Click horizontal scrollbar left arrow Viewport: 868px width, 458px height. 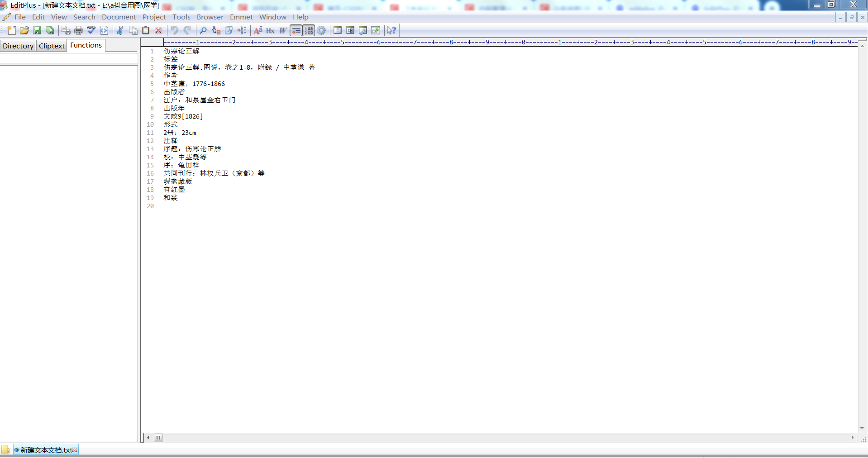pyautogui.click(x=148, y=438)
